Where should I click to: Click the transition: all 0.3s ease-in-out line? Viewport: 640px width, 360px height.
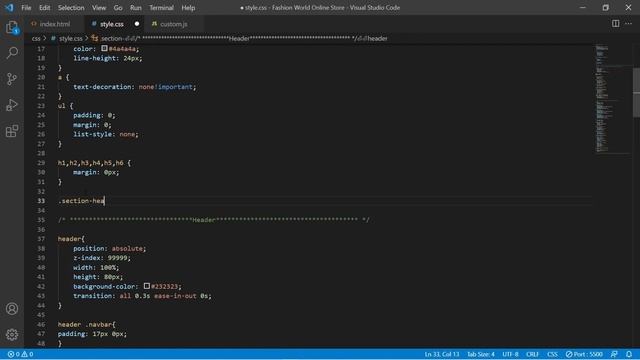tap(142, 296)
